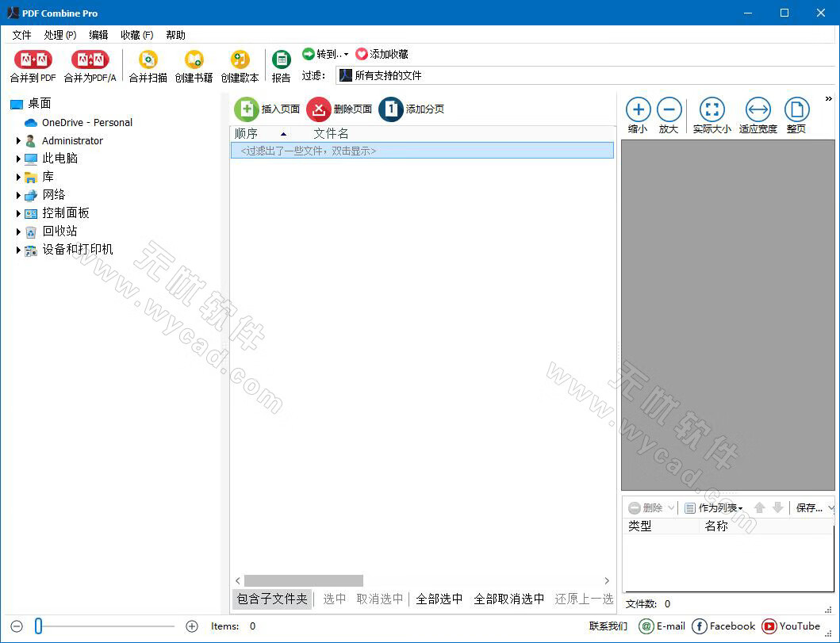Expand the 此电脑 tree node

click(x=19, y=158)
